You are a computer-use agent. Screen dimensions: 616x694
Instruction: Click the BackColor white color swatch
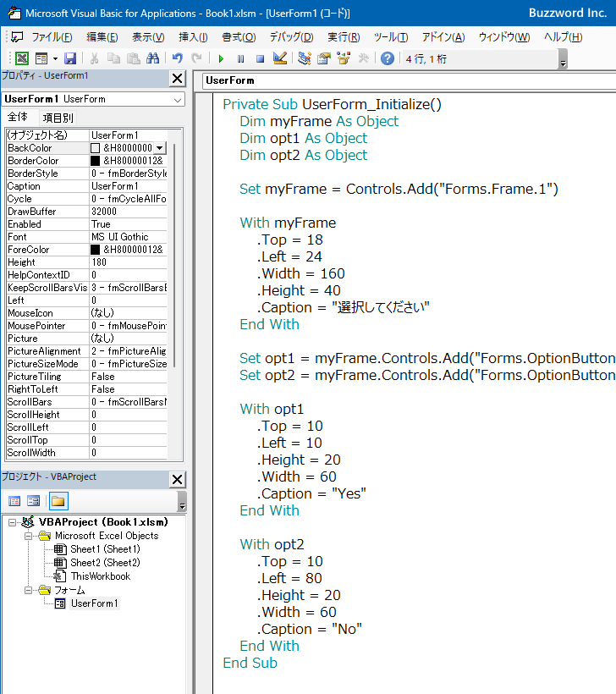click(x=95, y=148)
